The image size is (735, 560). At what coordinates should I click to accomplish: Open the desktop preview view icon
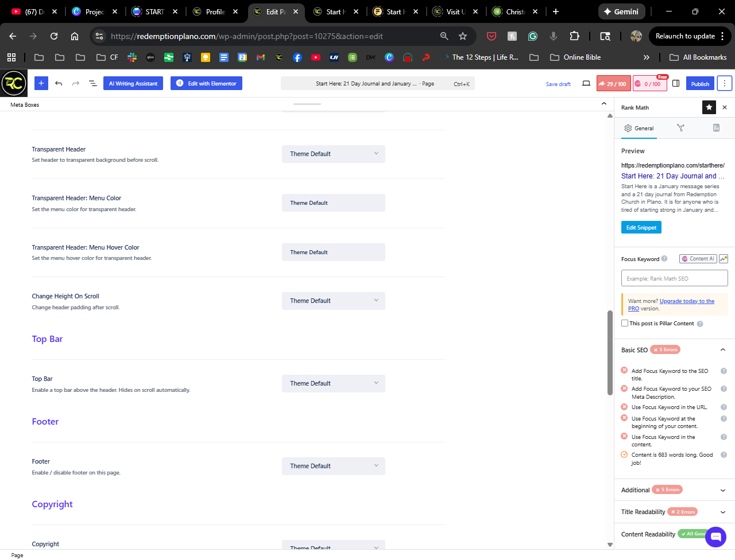(586, 83)
